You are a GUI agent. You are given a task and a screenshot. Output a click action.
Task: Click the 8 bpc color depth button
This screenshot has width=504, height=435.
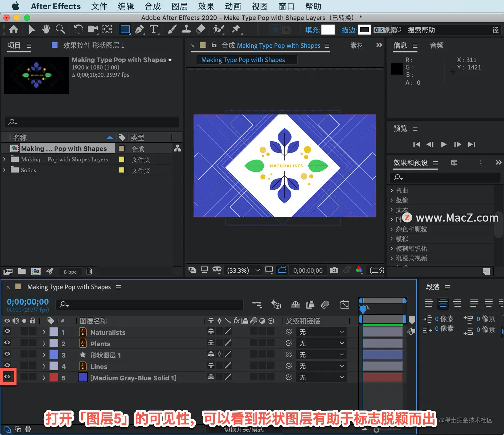tap(70, 272)
